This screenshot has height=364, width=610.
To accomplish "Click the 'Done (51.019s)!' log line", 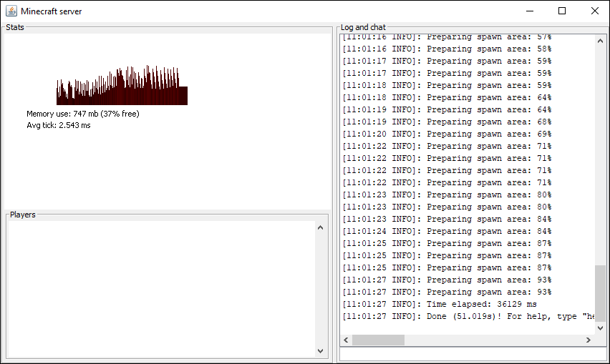I will pos(468,316).
